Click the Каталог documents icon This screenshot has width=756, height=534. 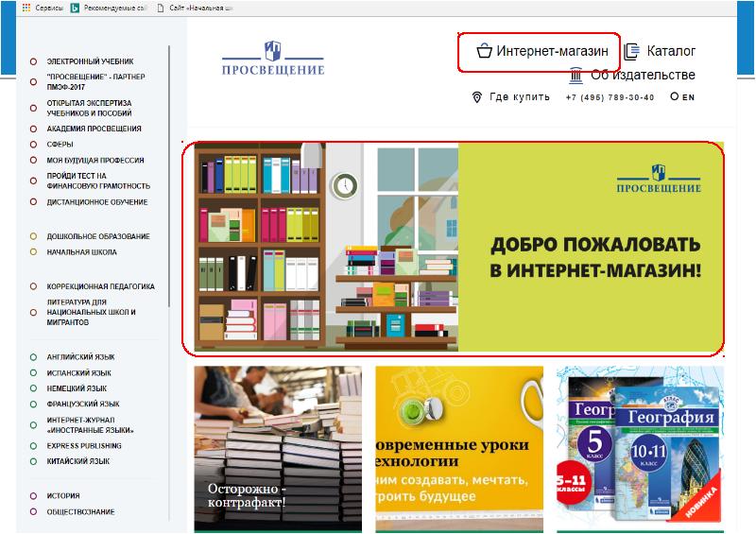tap(631, 51)
